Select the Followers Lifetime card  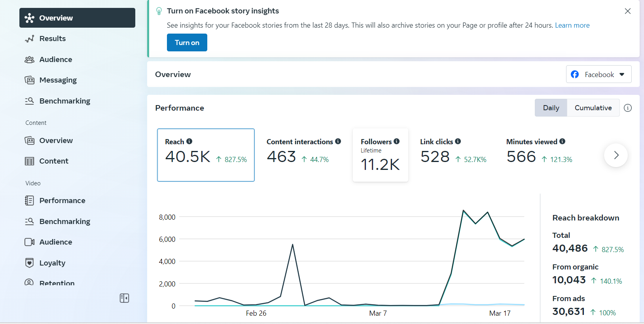click(x=380, y=155)
